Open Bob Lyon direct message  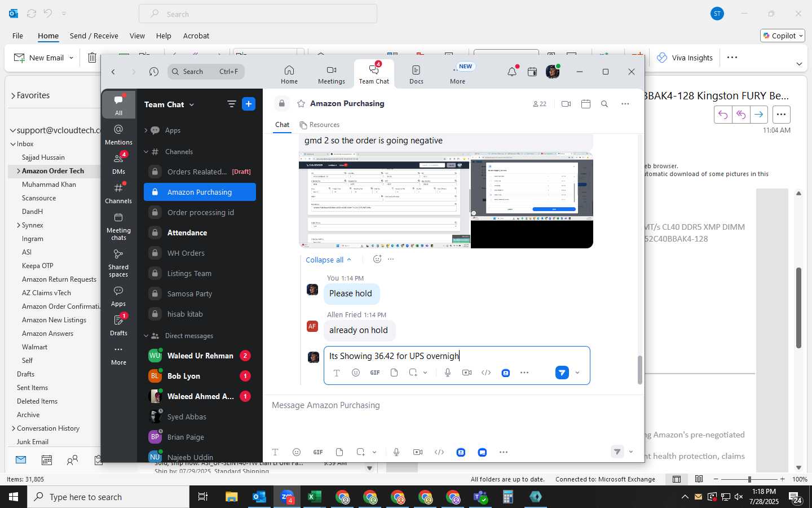click(200, 376)
